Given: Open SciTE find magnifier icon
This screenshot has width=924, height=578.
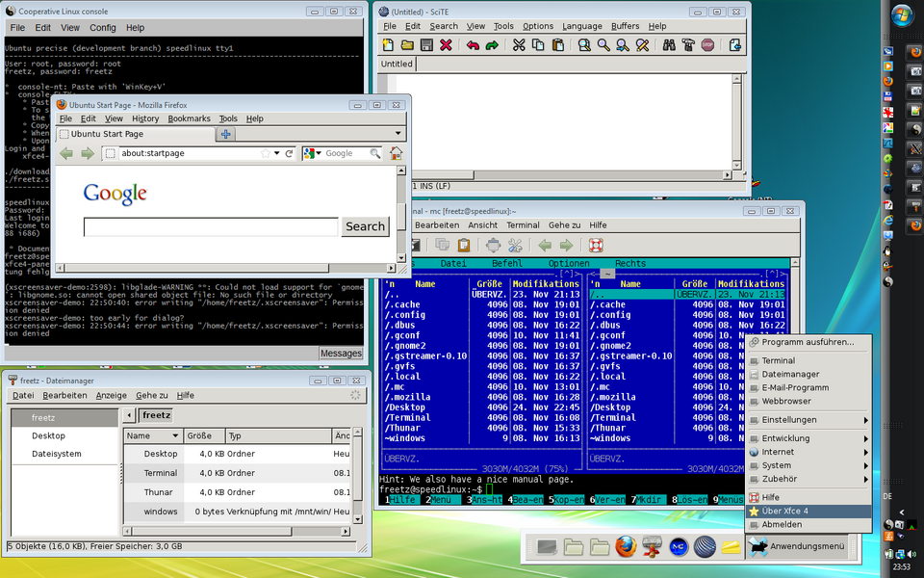Looking at the screenshot, I should [603, 45].
